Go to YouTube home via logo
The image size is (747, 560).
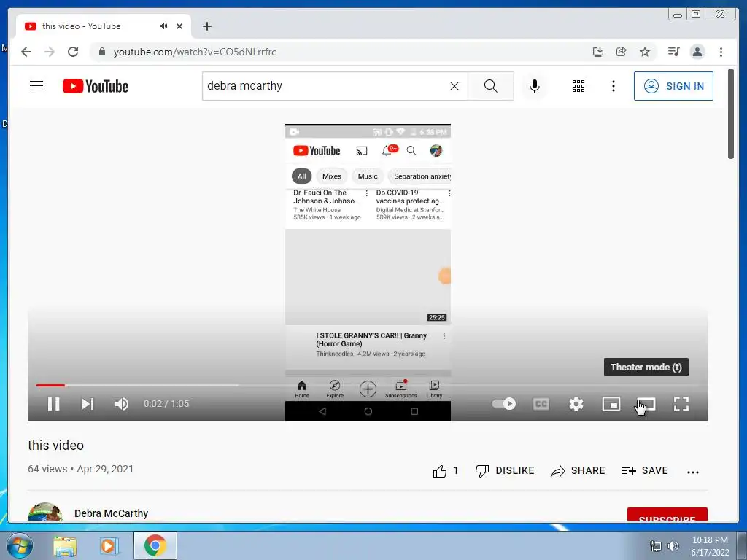pyautogui.click(x=96, y=86)
